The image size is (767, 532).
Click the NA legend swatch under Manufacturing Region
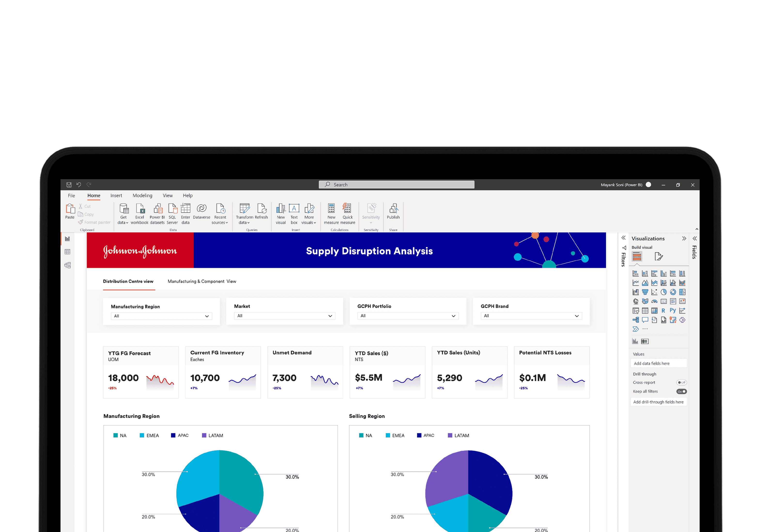116,435
